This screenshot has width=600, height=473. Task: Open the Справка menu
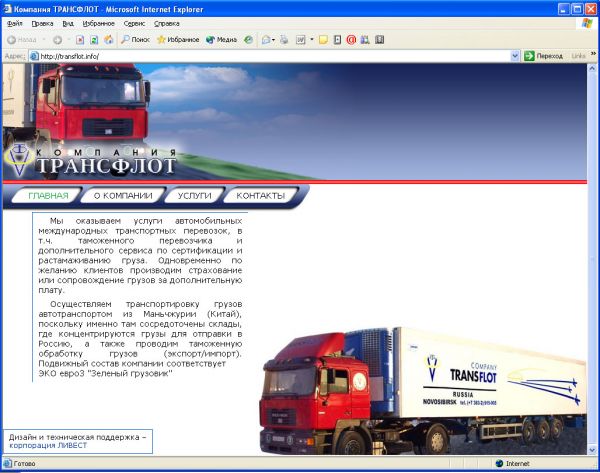tap(167, 24)
